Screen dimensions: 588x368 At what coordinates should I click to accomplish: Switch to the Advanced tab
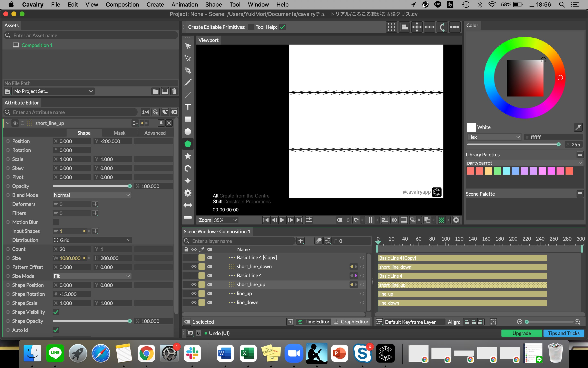click(155, 133)
